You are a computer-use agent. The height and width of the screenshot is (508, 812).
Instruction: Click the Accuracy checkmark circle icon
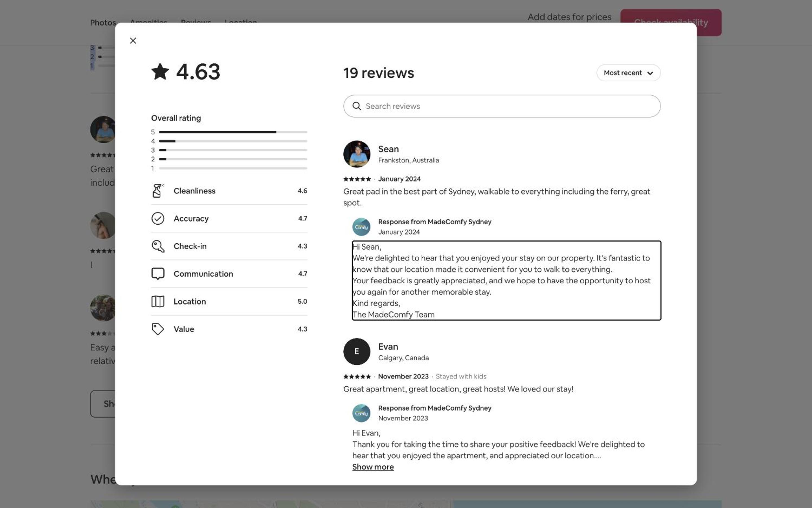click(158, 218)
